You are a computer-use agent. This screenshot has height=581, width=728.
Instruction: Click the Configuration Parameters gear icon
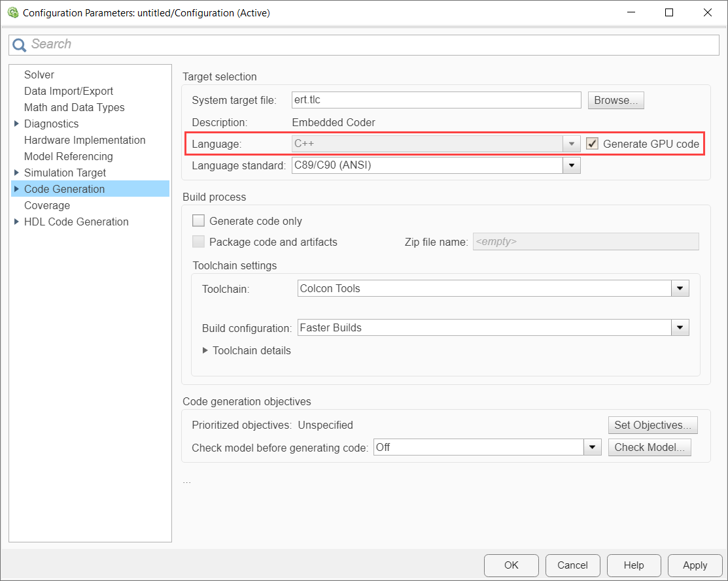12,12
